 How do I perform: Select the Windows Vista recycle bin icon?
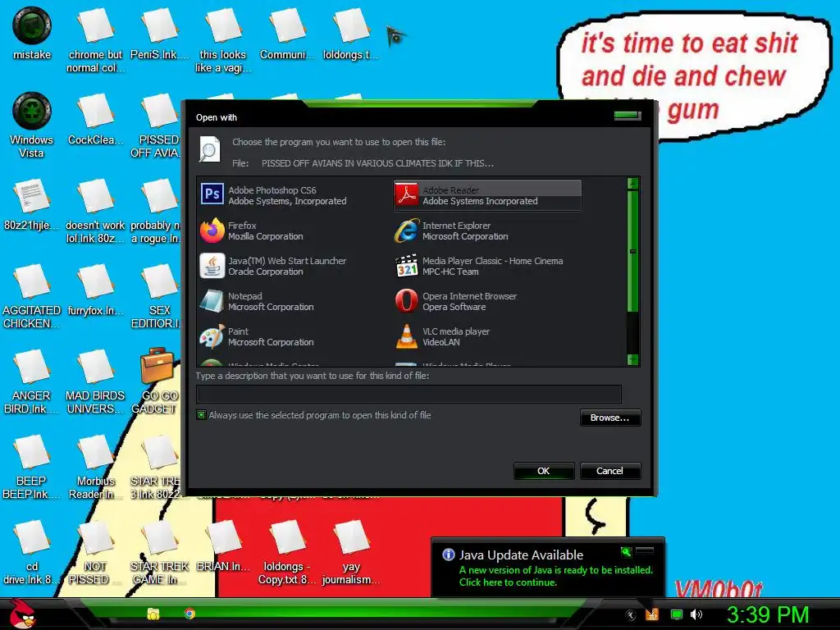(32, 125)
